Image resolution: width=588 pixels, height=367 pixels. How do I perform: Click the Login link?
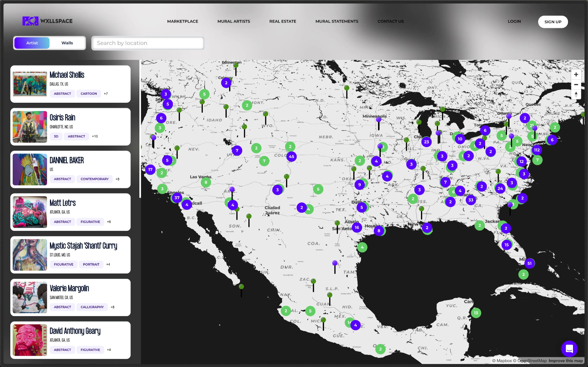(514, 21)
